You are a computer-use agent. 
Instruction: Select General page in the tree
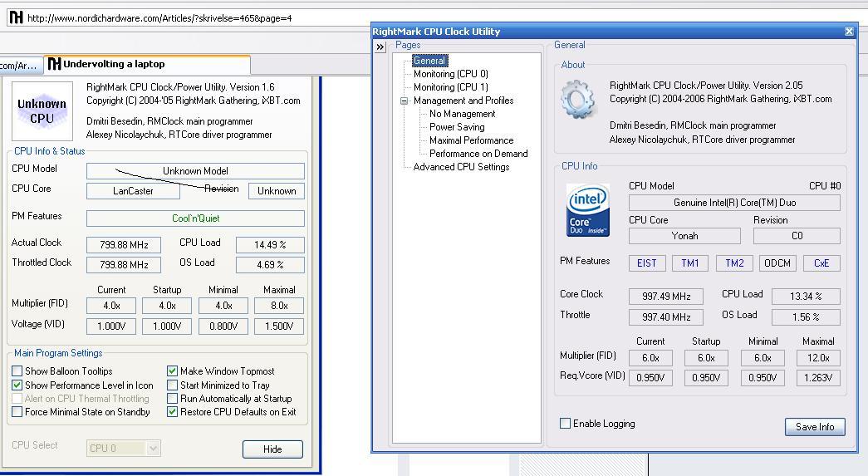(x=429, y=61)
